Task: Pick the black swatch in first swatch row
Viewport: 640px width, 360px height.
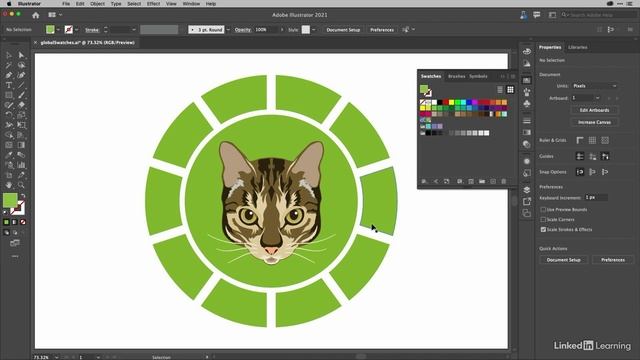Action: click(x=440, y=102)
